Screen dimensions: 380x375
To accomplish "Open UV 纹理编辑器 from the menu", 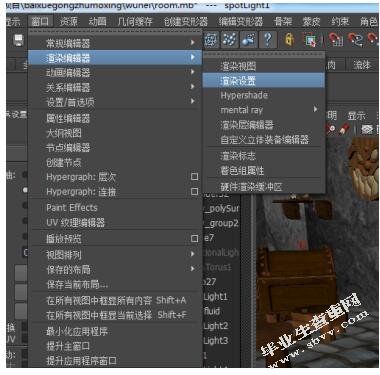I will coord(115,222).
